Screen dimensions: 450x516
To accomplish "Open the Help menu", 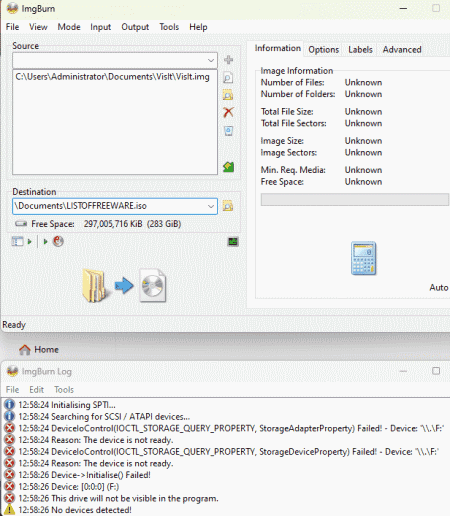I will click(x=198, y=27).
